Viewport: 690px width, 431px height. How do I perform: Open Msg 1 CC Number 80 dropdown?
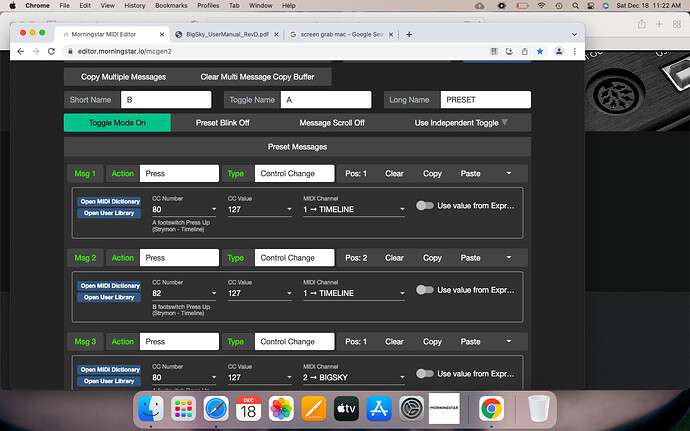(184, 210)
